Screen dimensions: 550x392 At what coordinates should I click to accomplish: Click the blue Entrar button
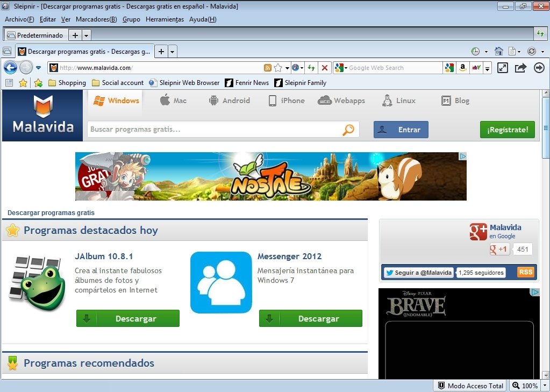click(401, 130)
